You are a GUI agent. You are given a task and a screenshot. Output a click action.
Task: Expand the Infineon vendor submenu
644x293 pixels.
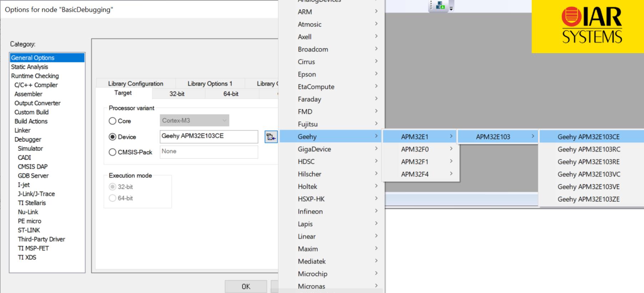(x=331, y=211)
